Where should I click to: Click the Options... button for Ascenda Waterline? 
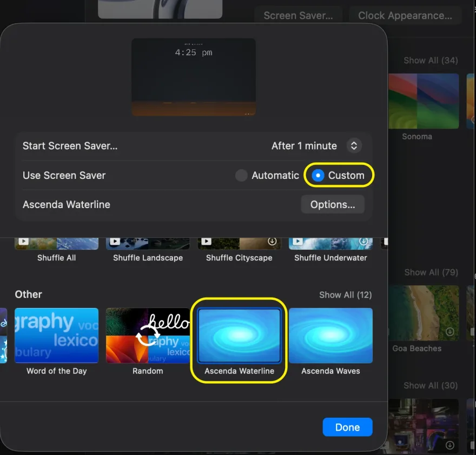tap(333, 204)
